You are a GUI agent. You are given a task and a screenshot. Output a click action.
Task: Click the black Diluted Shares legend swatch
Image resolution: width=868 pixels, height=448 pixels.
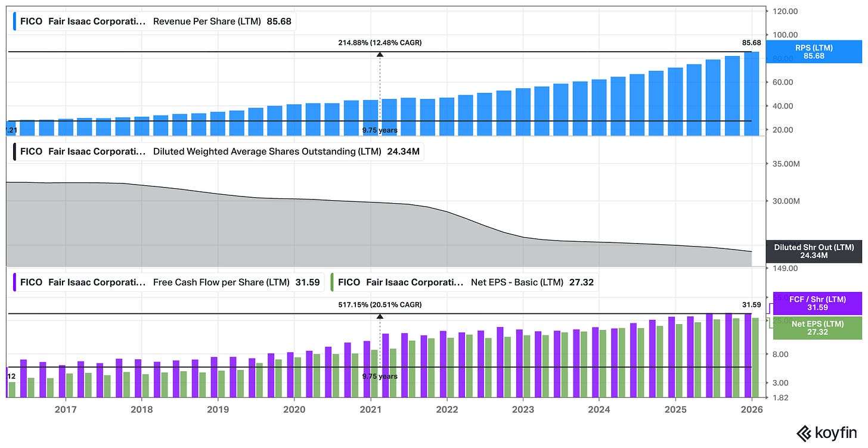click(x=14, y=151)
